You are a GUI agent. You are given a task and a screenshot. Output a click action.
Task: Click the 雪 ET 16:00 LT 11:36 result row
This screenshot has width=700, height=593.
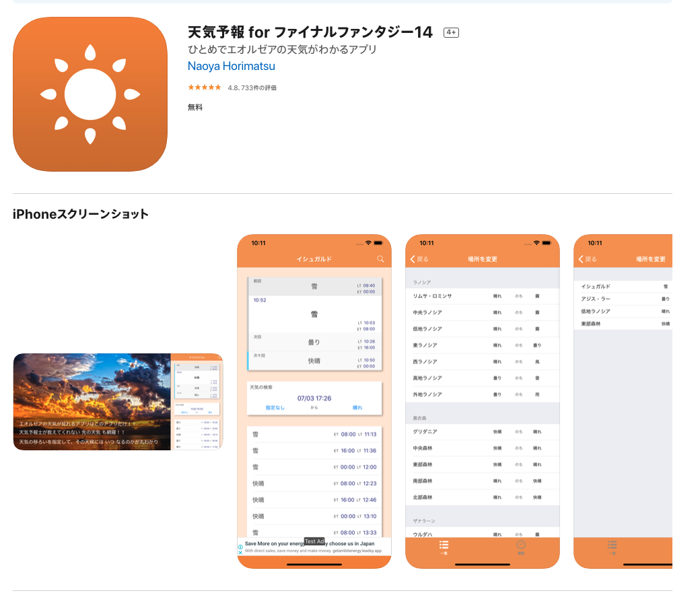(315, 450)
